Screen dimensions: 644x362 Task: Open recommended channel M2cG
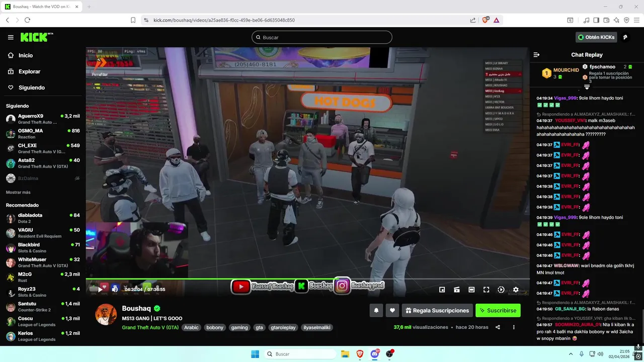43,277
